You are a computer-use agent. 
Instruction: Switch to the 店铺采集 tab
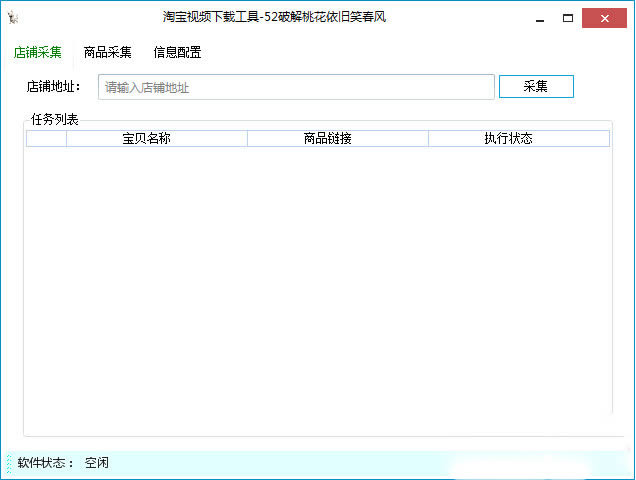pyautogui.click(x=38, y=53)
